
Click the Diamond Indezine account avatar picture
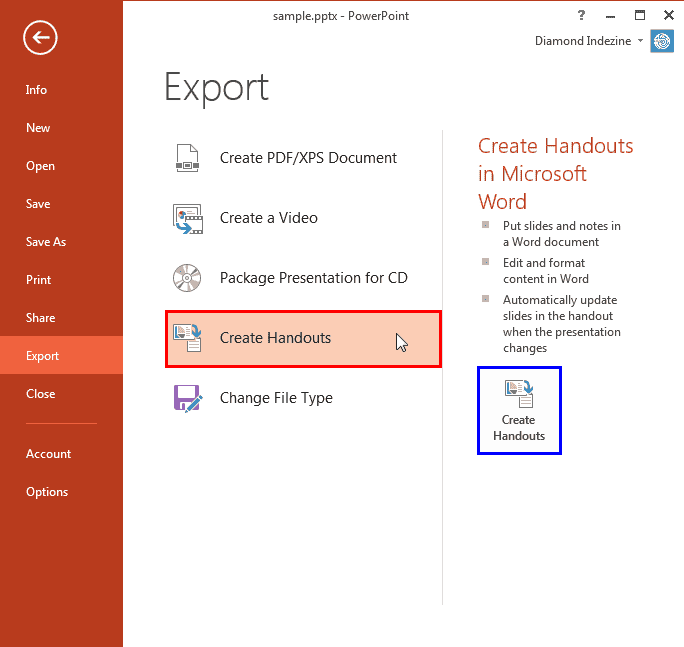[x=662, y=41]
